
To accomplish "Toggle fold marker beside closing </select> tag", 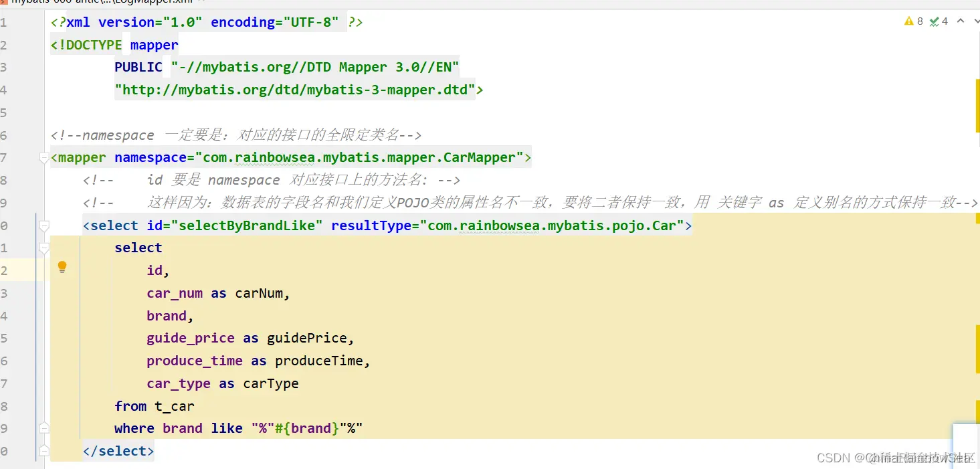I will coord(44,451).
